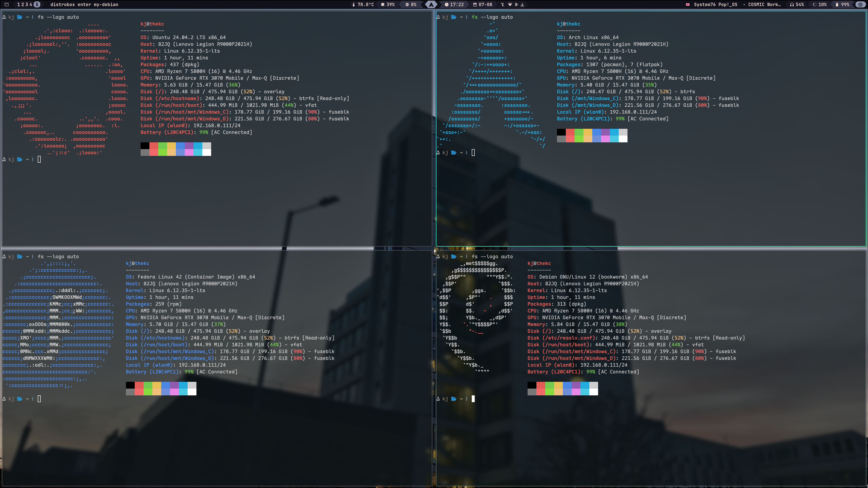Click the Debian swirl ASCII logo

pyautogui.click(x=476, y=317)
